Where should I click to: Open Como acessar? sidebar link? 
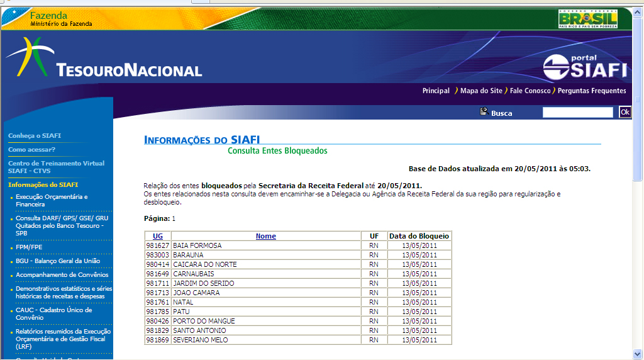[31, 150]
